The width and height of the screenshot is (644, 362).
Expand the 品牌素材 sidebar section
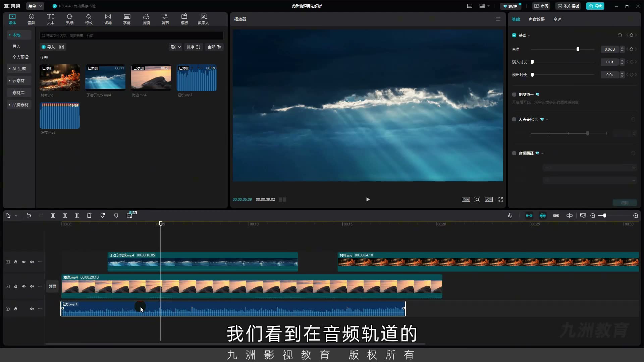pyautogui.click(x=19, y=105)
